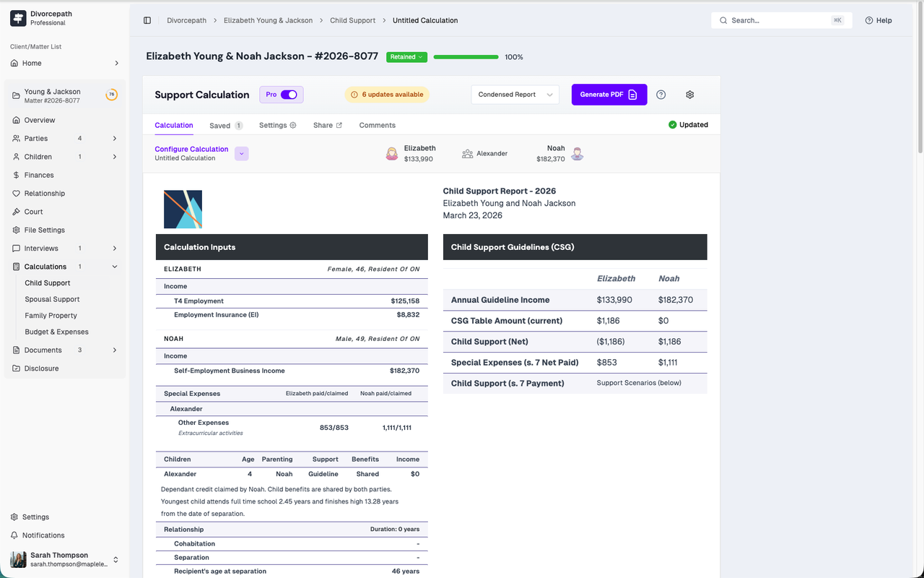924x578 pixels.
Task: Click Noah's avatar icon
Action: click(x=577, y=153)
